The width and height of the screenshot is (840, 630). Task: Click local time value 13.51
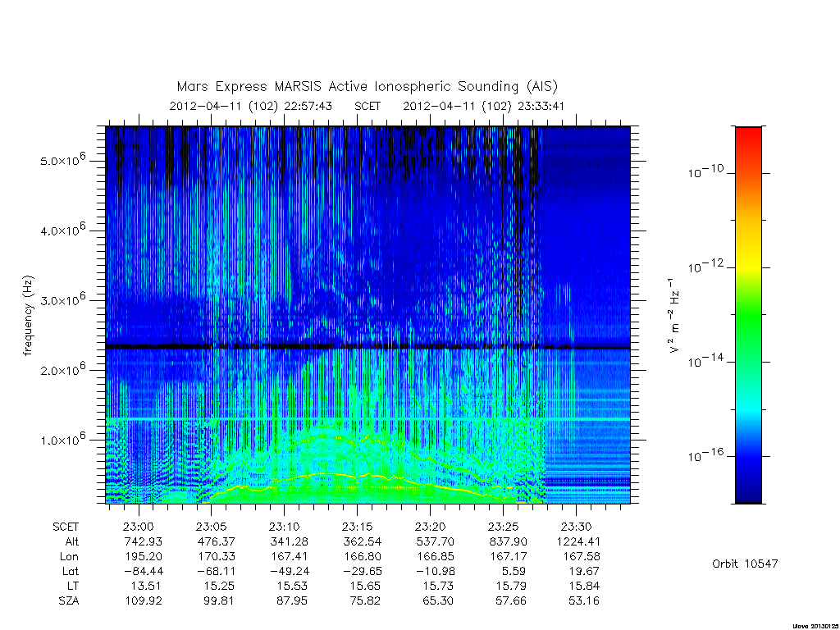click(x=146, y=586)
